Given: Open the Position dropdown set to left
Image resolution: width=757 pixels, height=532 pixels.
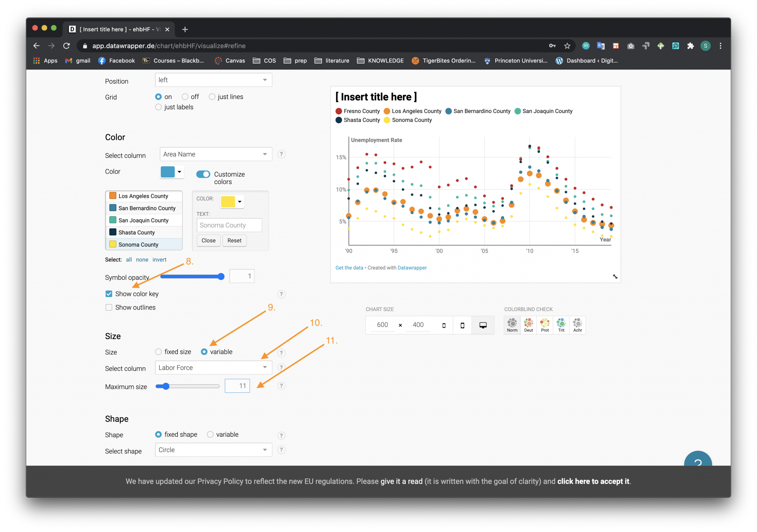Looking at the screenshot, I should pos(213,79).
